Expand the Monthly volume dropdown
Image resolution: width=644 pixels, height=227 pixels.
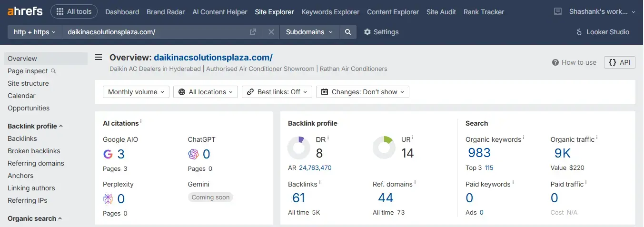pyautogui.click(x=136, y=92)
